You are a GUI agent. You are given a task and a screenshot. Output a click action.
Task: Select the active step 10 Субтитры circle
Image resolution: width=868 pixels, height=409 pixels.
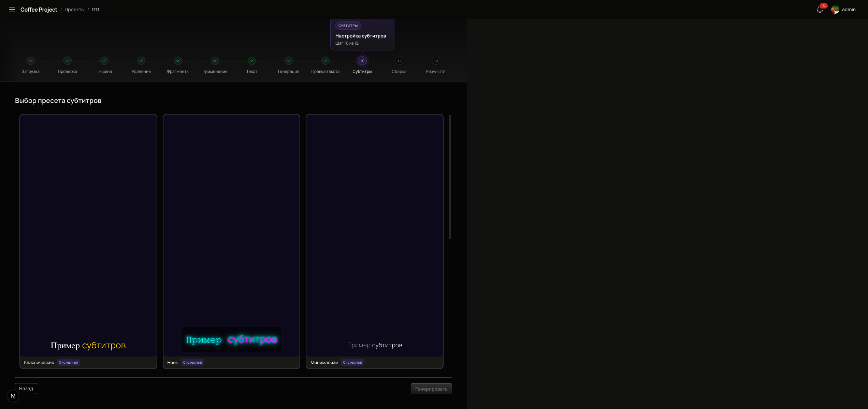pos(362,61)
